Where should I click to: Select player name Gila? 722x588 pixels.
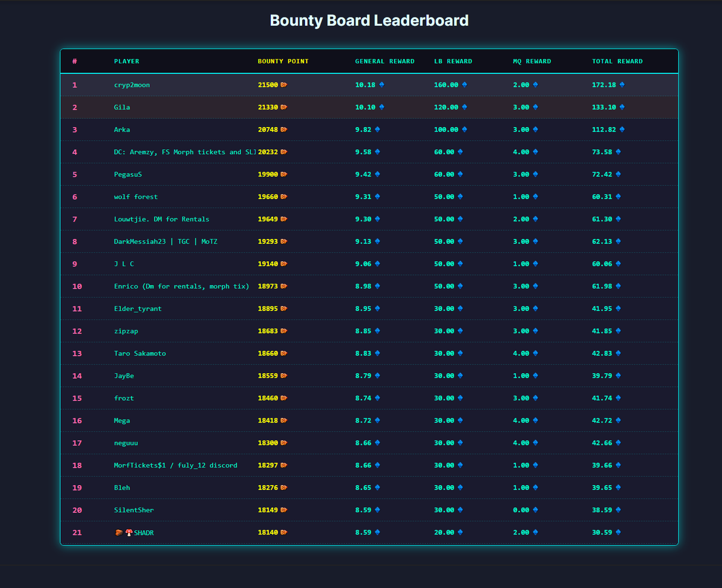(122, 107)
